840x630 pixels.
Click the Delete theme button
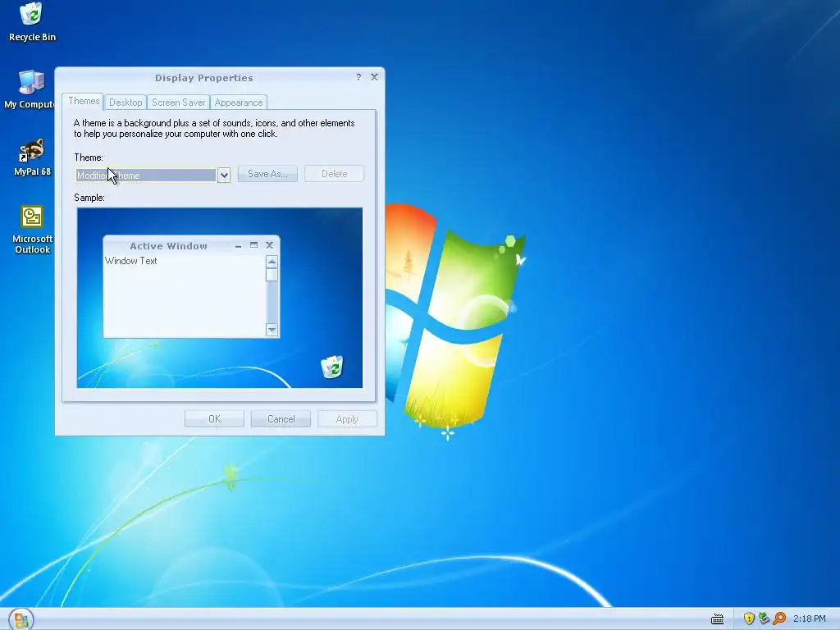pyautogui.click(x=335, y=174)
